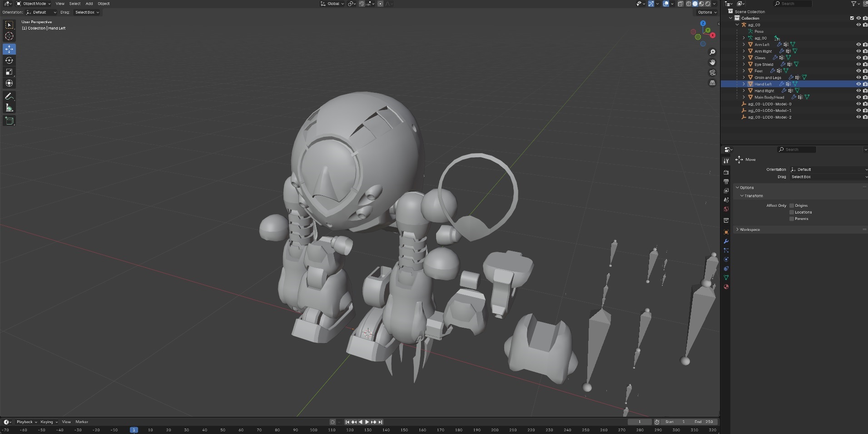
Task: Collapse the agj_00 armature tree
Action: pos(737,25)
